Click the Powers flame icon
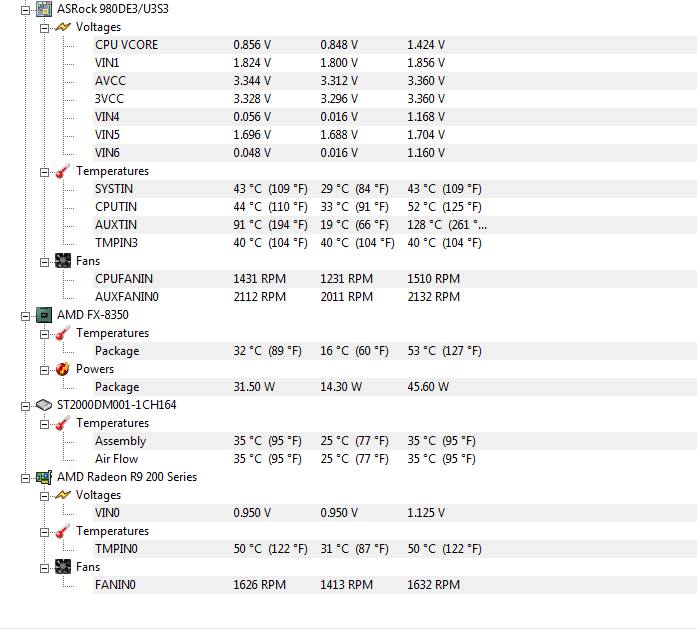 coord(63,369)
